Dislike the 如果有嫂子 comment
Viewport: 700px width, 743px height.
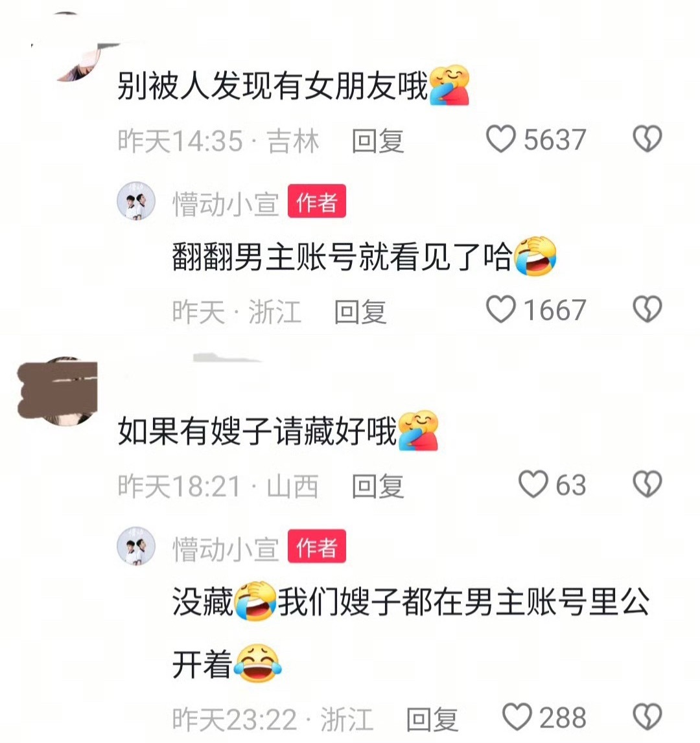point(647,485)
